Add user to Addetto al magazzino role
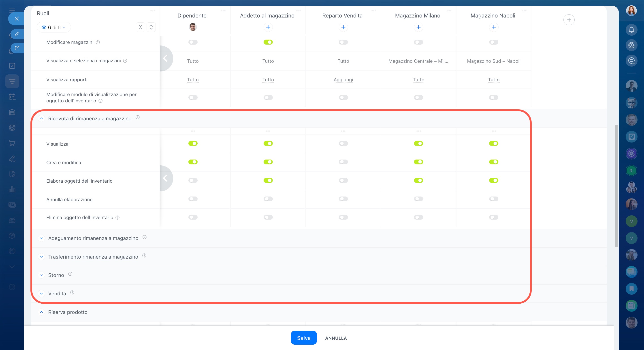Screen dimensions: 644x350 point(268,27)
